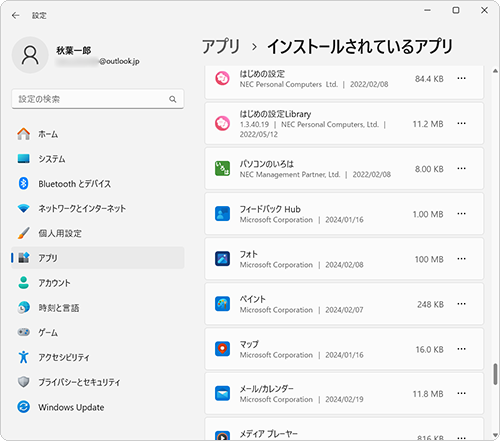This screenshot has height=441, width=500.
Task: Click the 個人用設定 paintbrush icon
Action: (24, 233)
